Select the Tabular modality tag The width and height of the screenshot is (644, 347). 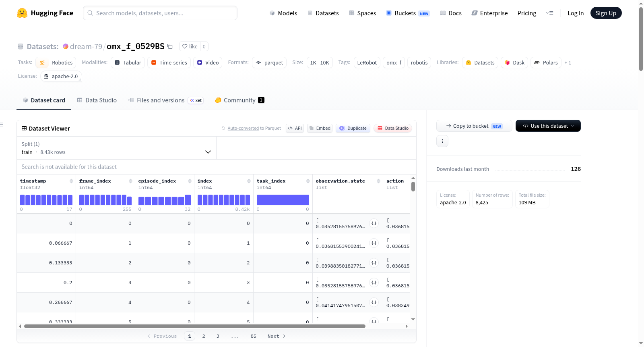(x=128, y=62)
